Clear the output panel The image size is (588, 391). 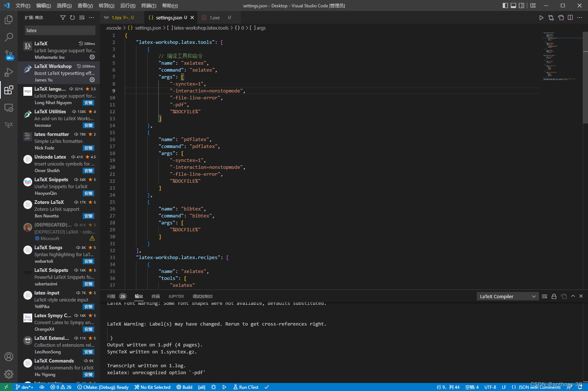(x=544, y=296)
